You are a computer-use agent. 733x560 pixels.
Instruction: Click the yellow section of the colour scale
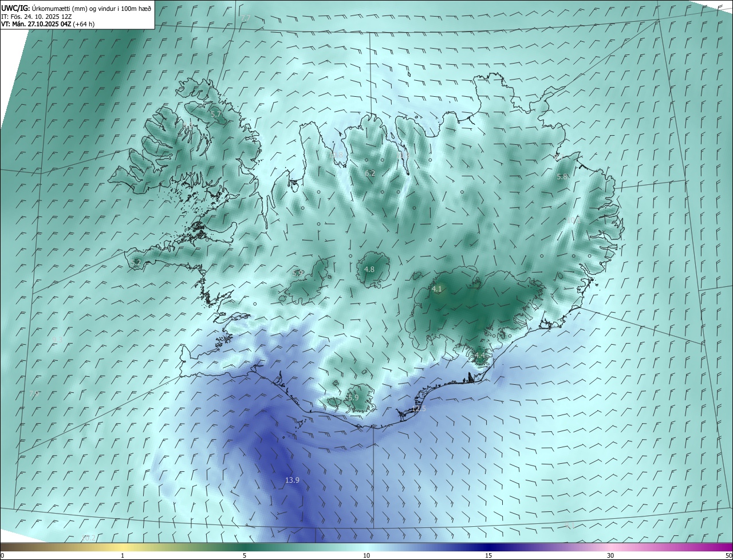[123, 547]
